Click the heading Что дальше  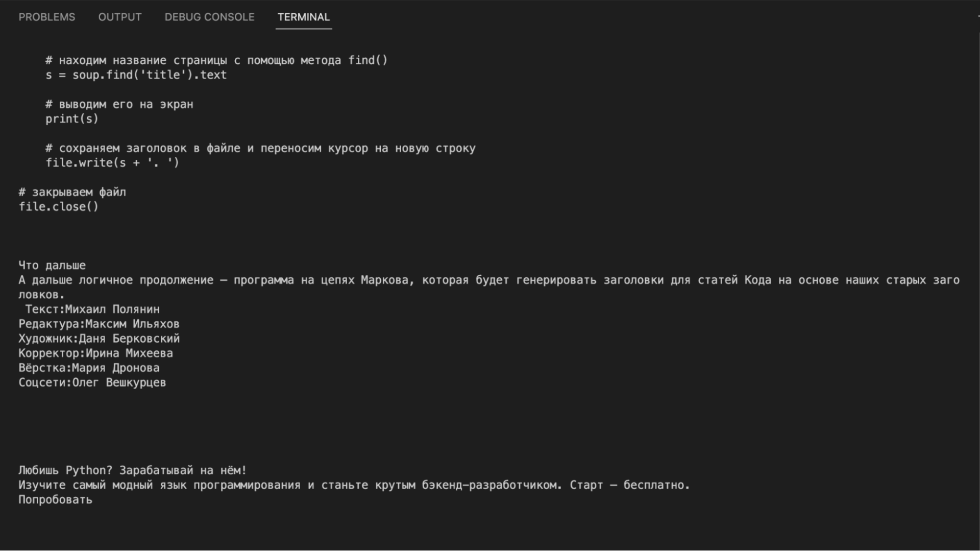52,265
